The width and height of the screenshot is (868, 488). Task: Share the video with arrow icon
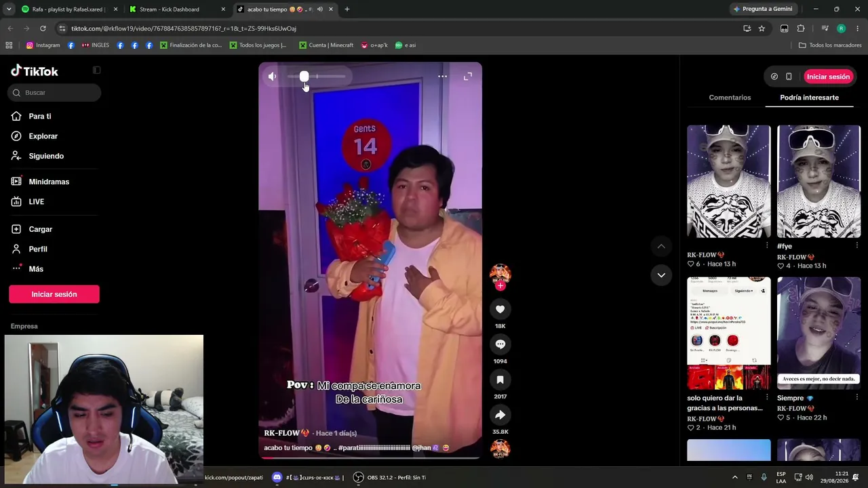[x=500, y=415]
